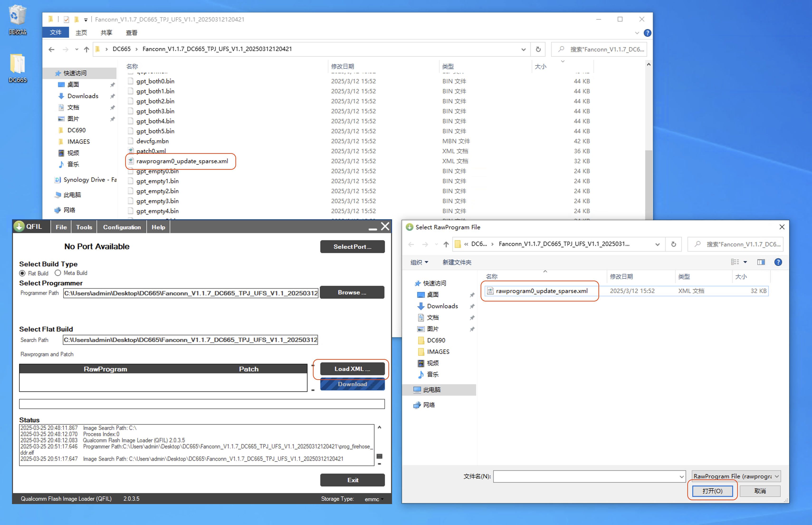
Task: Change dialog view layout icon
Action: [x=735, y=262]
